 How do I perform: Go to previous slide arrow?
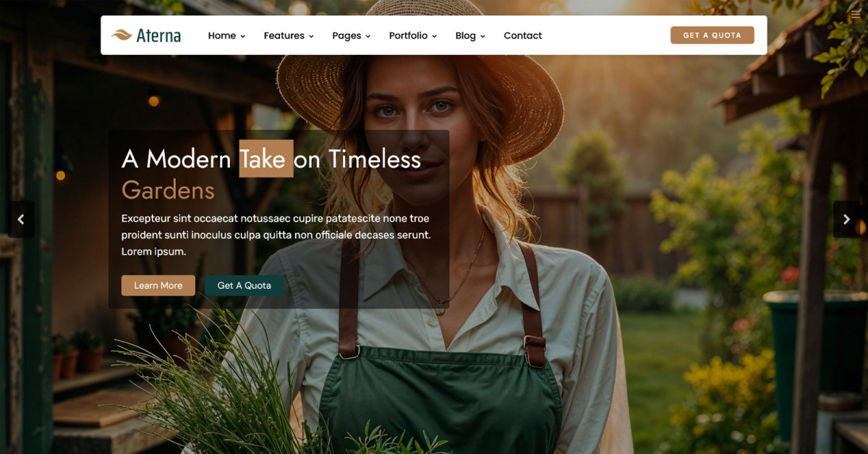coord(21,219)
